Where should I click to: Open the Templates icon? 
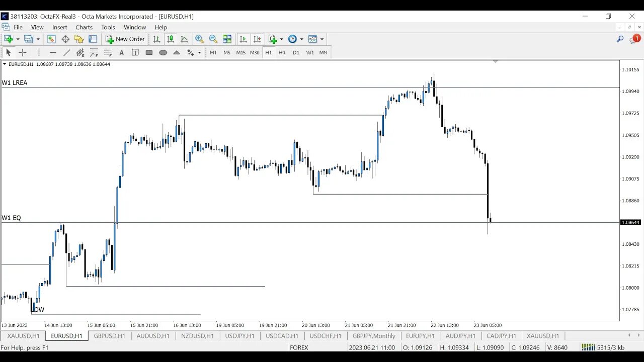(x=312, y=39)
